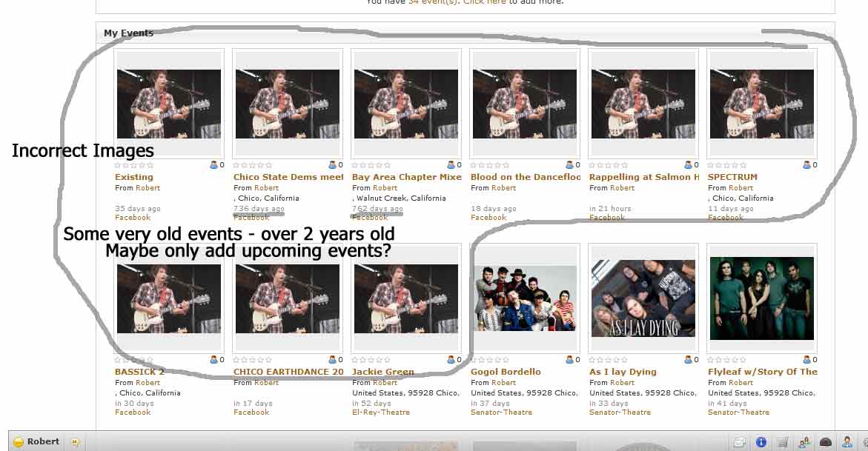Screen dimensions: 868x451
Task: Click Facebook link under the Existing event
Action: pyautogui.click(x=132, y=218)
